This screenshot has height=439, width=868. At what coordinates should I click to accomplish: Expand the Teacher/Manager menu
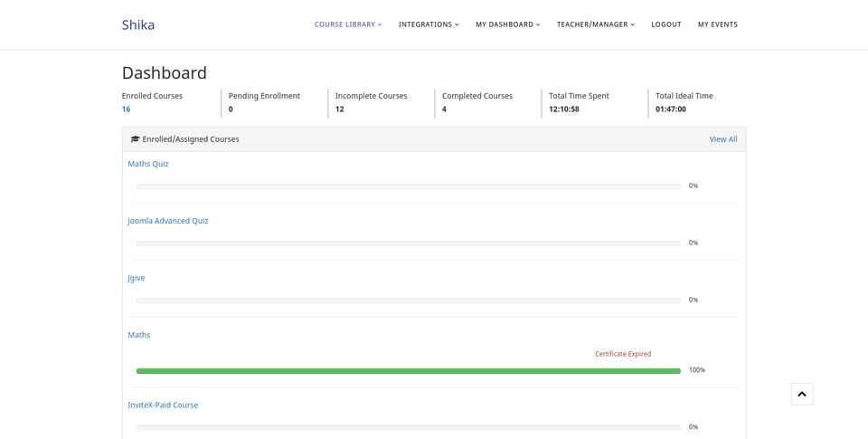tap(596, 24)
